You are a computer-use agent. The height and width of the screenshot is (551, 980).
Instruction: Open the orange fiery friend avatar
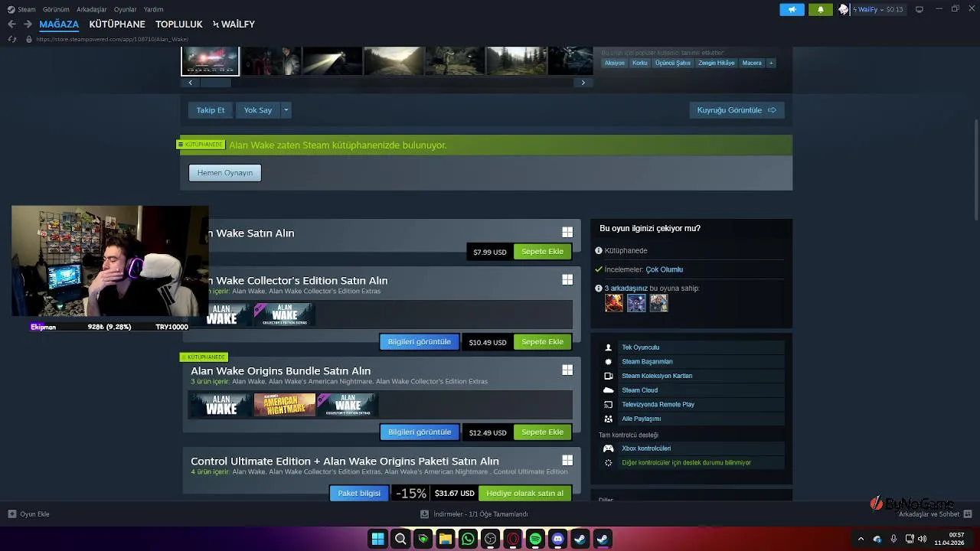[x=614, y=303]
